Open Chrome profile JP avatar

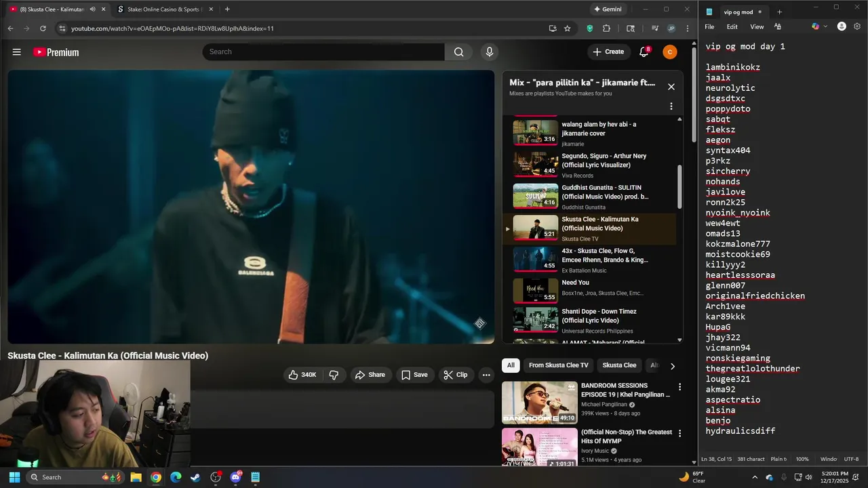coord(671,28)
